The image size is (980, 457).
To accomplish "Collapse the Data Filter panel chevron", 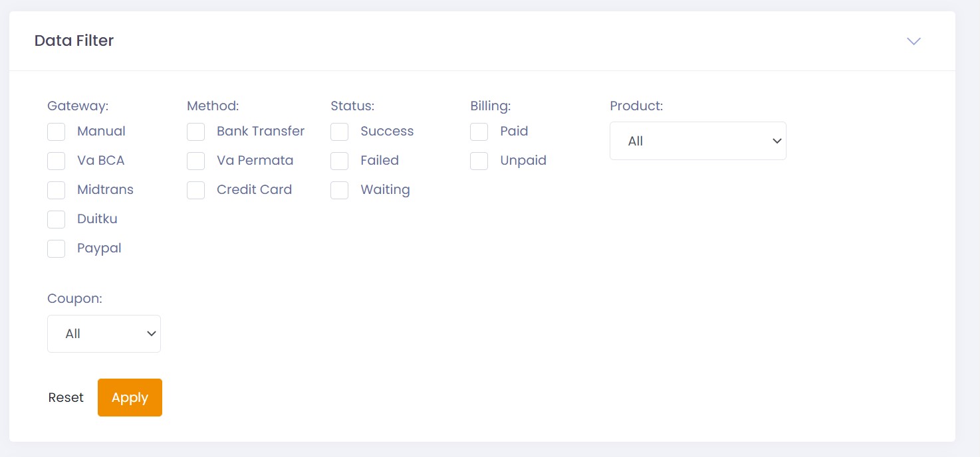I will [914, 41].
